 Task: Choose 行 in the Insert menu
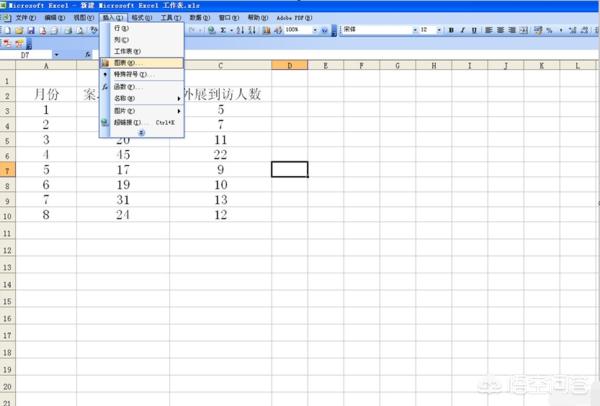(142, 28)
